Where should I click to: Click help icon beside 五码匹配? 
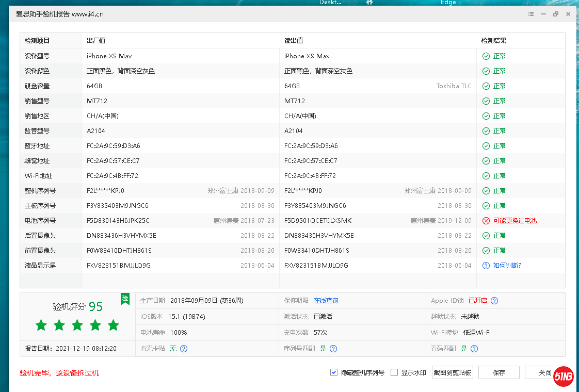(x=474, y=349)
